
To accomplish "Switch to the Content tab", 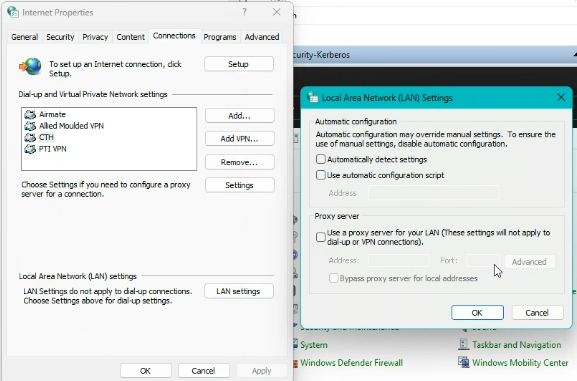I will 130,37.
